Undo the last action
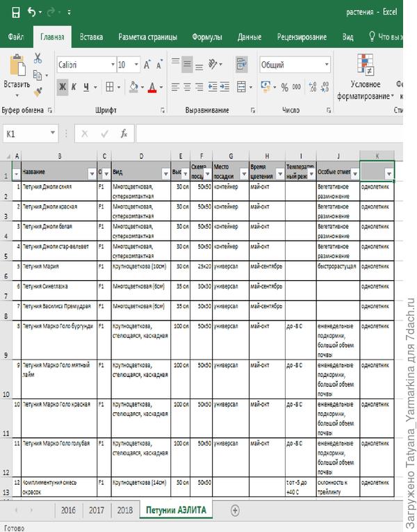 [31, 13]
